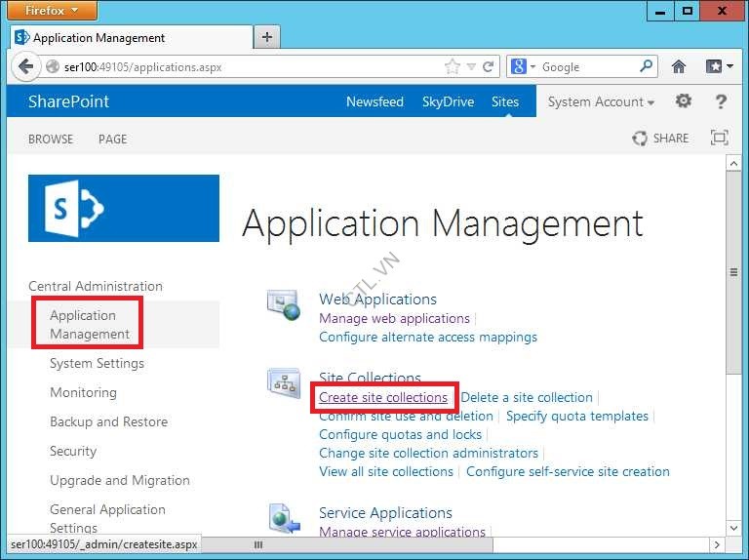Click the SharePoint logo image
Viewport: 749px width, 560px height.
pyautogui.click(x=124, y=208)
